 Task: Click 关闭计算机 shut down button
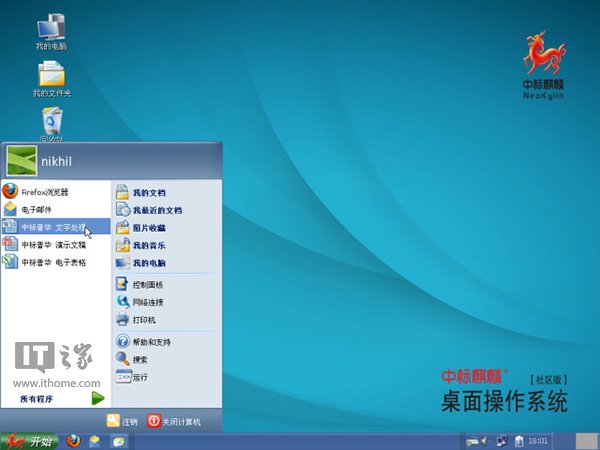174,422
